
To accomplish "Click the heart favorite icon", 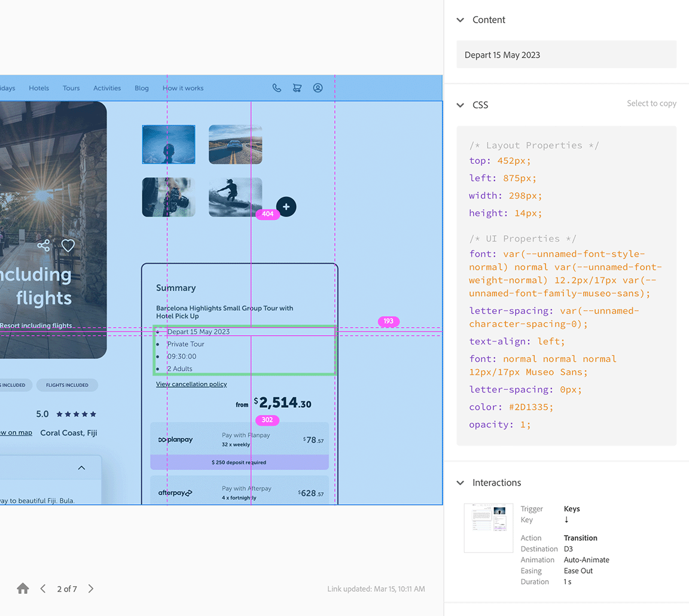I will [68, 245].
